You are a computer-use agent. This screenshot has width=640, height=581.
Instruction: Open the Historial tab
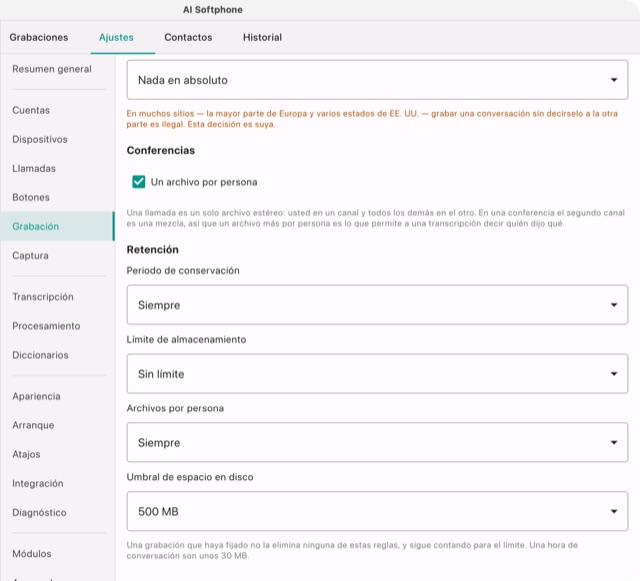click(262, 37)
